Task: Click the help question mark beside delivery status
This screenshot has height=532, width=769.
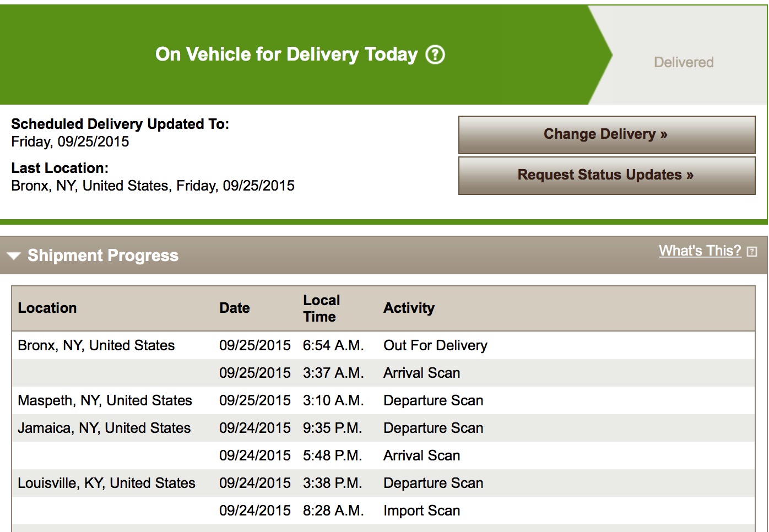Action: (435, 55)
